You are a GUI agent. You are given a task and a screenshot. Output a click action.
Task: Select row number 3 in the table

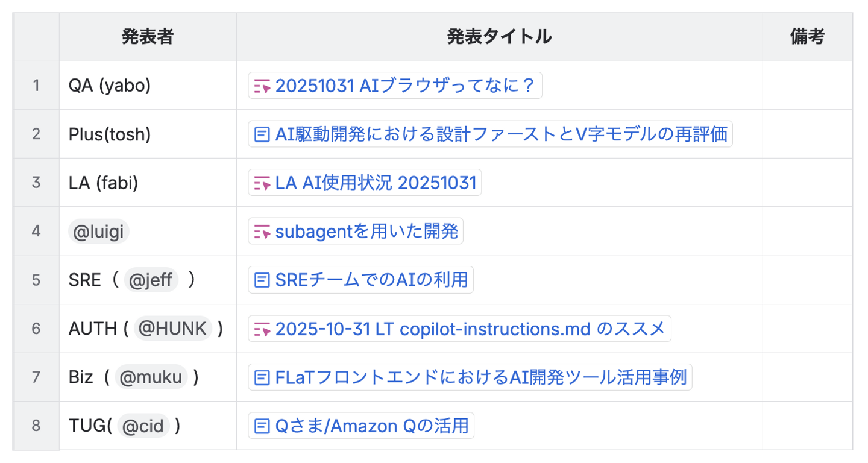(x=36, y=183)
